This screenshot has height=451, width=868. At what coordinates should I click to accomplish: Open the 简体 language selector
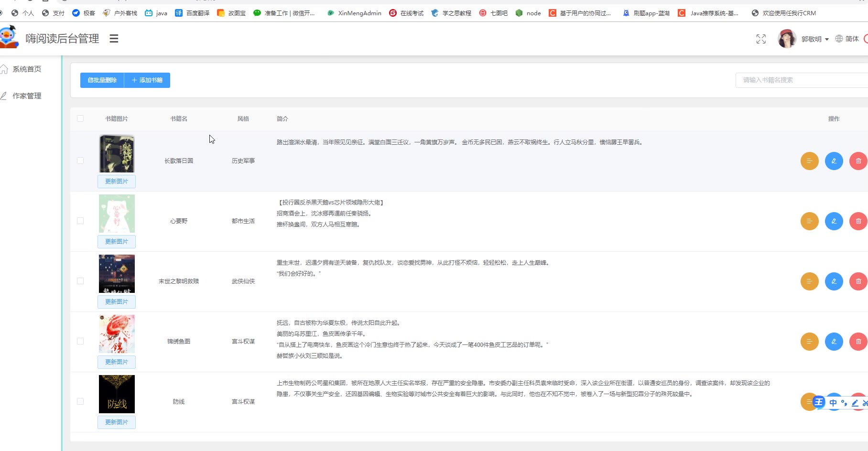852,39
